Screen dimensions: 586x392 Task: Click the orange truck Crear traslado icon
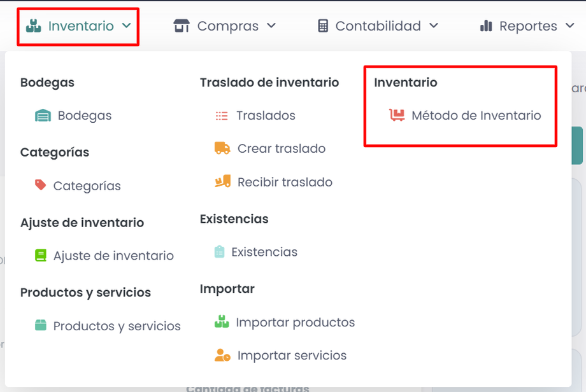(x=222, y=148)
